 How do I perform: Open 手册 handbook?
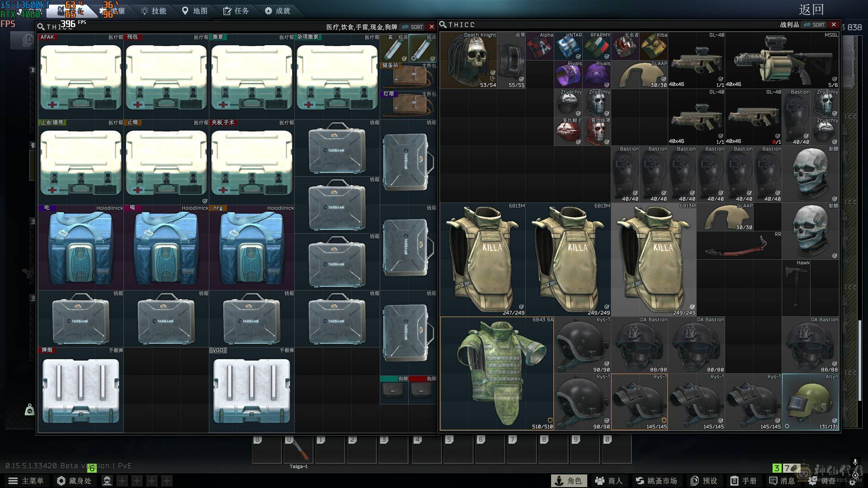click(744, 481)
